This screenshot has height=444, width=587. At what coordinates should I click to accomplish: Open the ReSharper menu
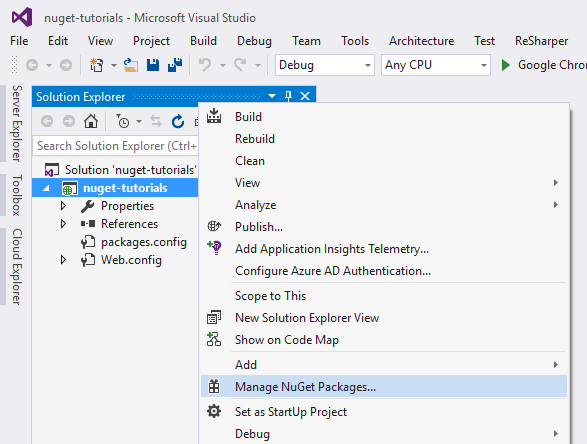click(x=541, y=41)
